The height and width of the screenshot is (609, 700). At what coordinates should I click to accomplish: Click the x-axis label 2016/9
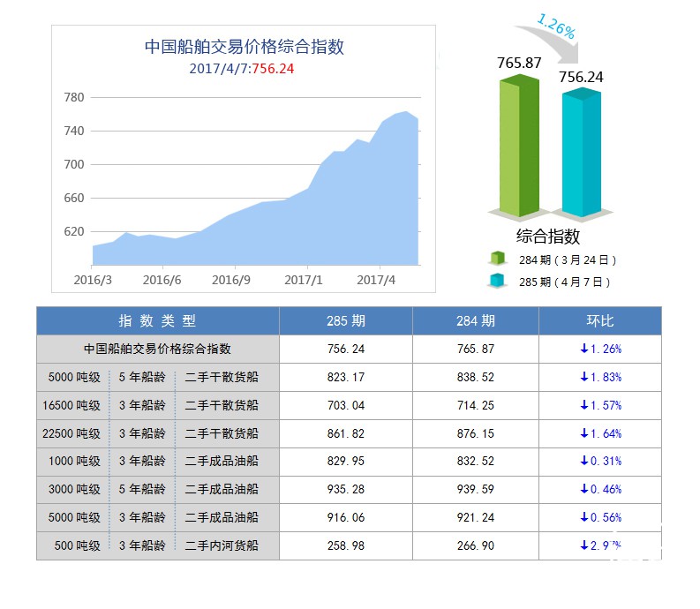[231, 280]
